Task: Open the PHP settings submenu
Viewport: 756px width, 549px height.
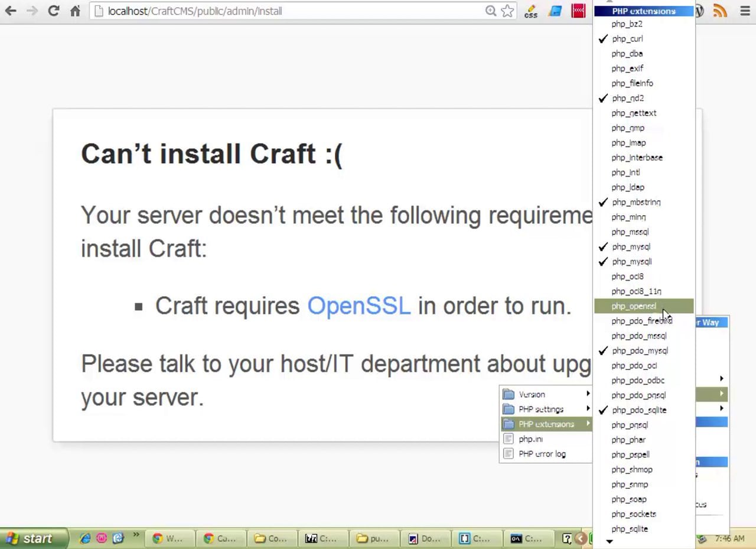Action: pyautogui.click(x=546, y=409)
